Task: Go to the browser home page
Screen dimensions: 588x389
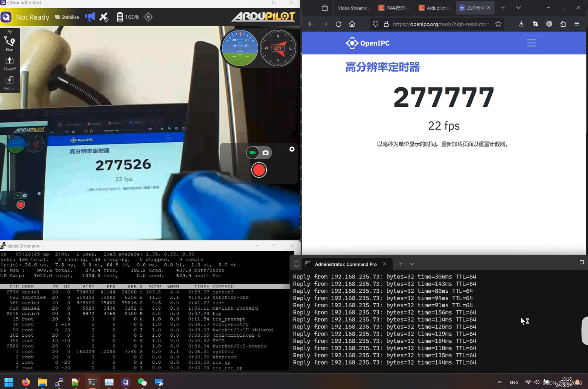Action: coord(352,24)
